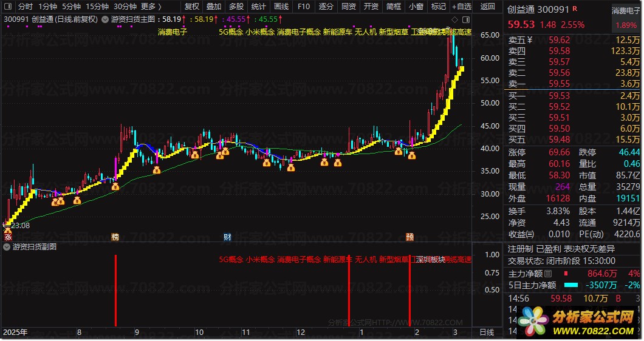
Task: Click the 标记 toolbar button
Action: [x=438, y=7]
